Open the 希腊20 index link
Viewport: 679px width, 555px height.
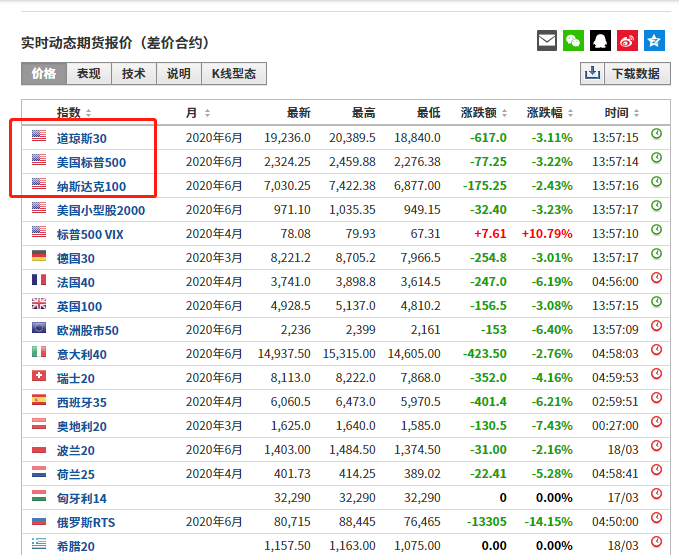pyautogui.click(x=76, y=546)
